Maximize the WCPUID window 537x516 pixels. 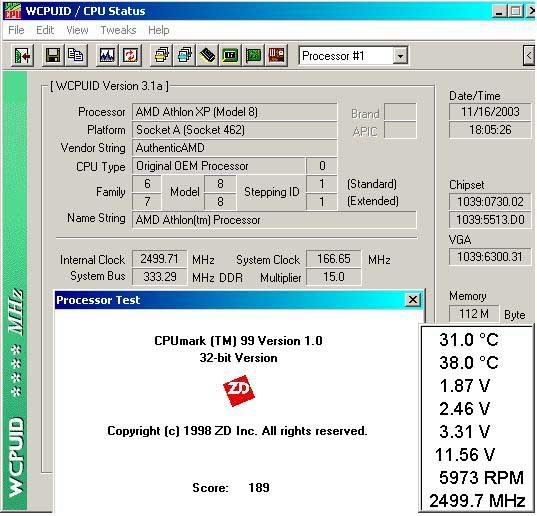click(515, 11)
